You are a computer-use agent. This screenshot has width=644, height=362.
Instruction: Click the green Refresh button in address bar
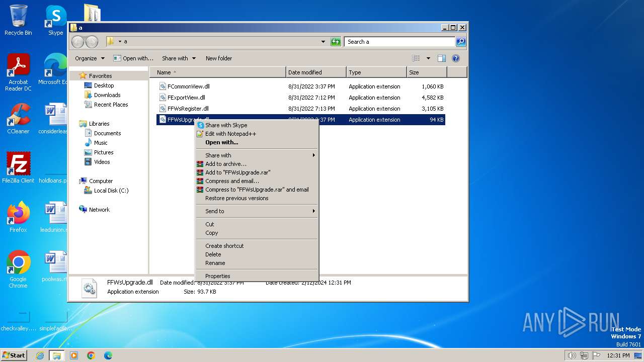pos(336,42)
